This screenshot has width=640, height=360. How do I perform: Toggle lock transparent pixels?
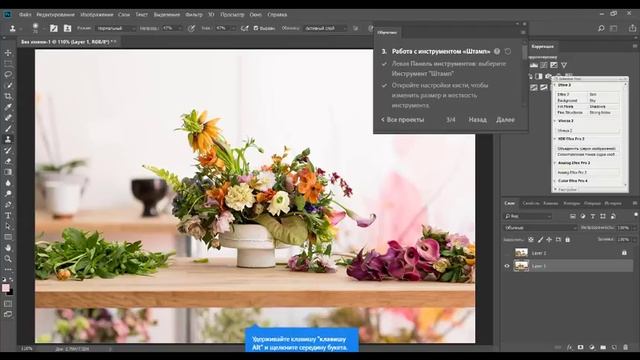point(531,240)
